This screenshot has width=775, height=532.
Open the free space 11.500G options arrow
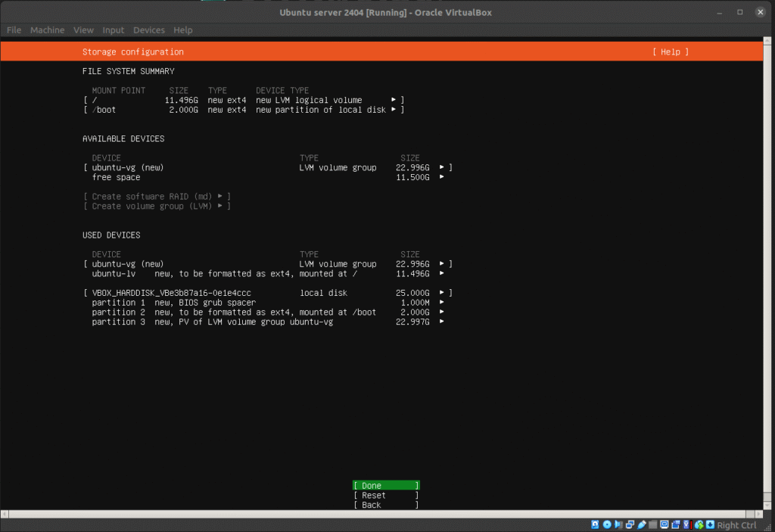441,177
